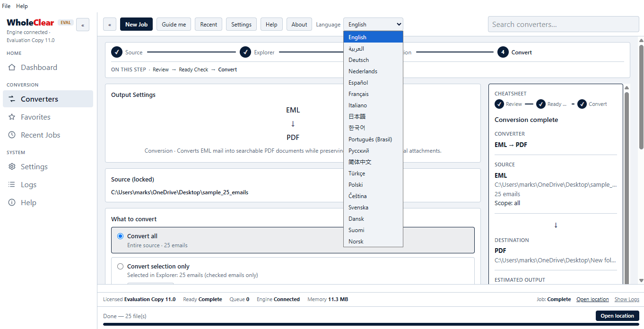The height and width of the screenshot is (329, 644).
Task: Click the Guide me button
Action: (174, 25)
